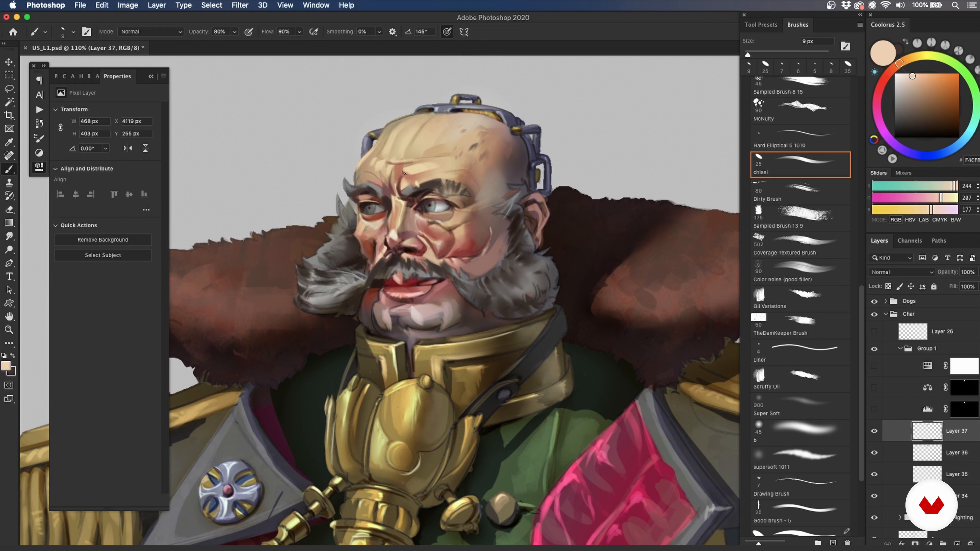Hide Layer 37
980x551 pixels.
click(874, 431)
